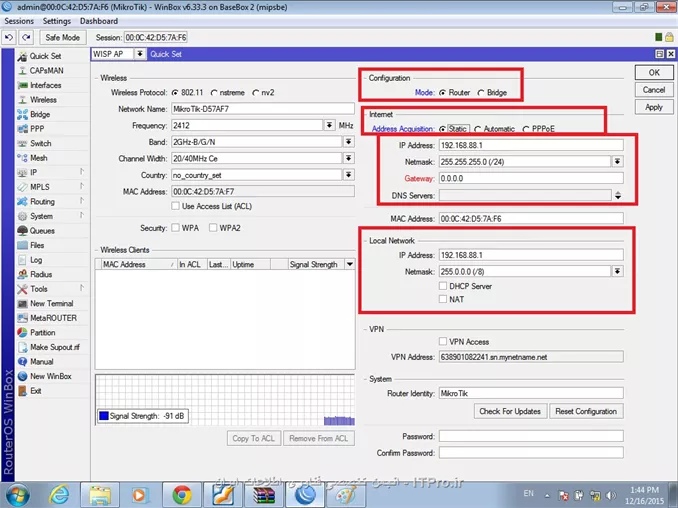Open Radius in the sidebar
678x508 pixels.
[x=41, y=275]
